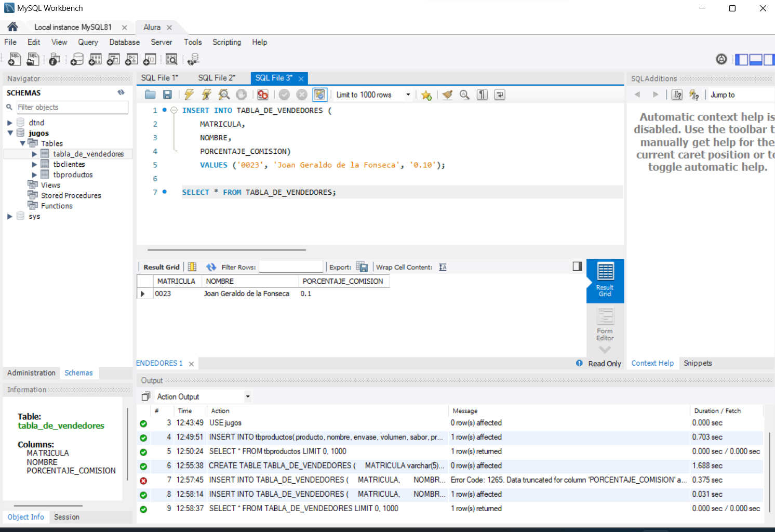This screenshot has width=775, height=532.
Task: Switch to the Session tab
Action: click(x=66, y=517)
